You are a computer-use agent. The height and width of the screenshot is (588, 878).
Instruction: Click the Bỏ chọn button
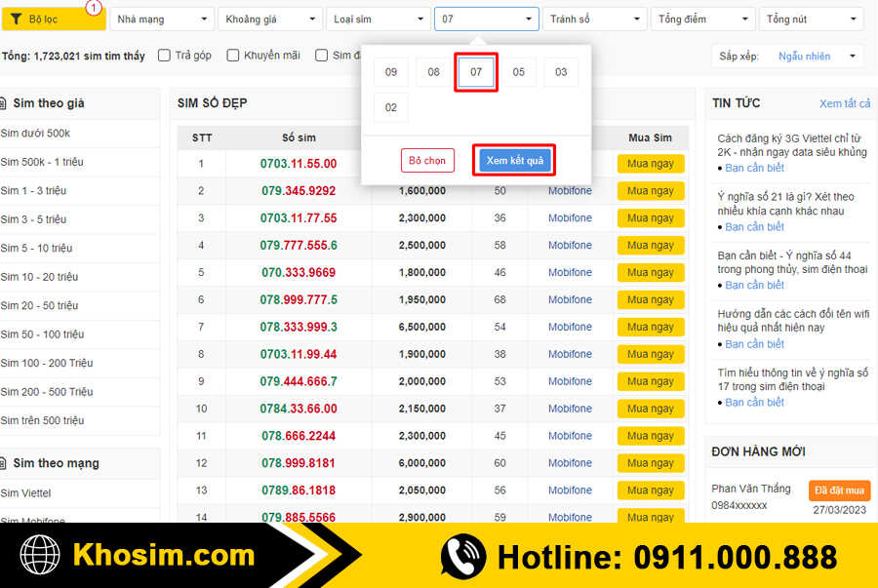point(427,159)
